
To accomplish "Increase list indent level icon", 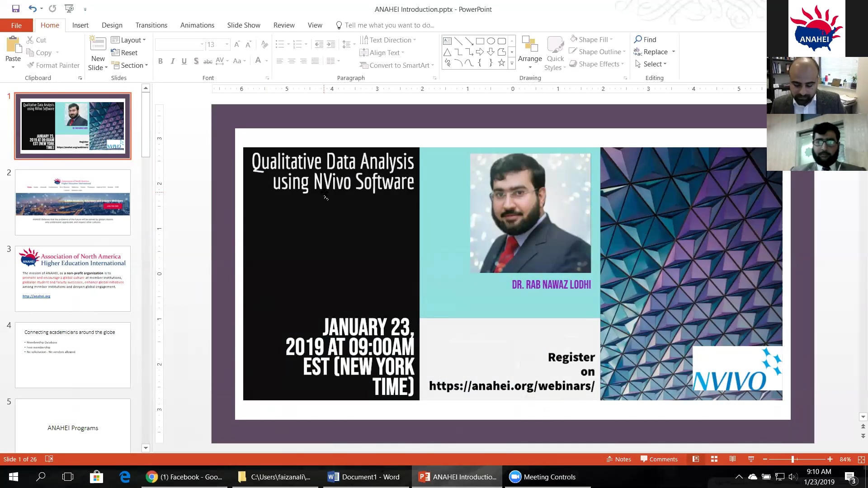I will 331,44.
